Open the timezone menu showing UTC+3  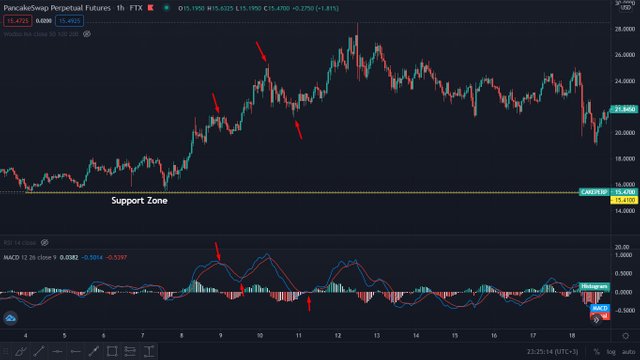pos(552,352)
